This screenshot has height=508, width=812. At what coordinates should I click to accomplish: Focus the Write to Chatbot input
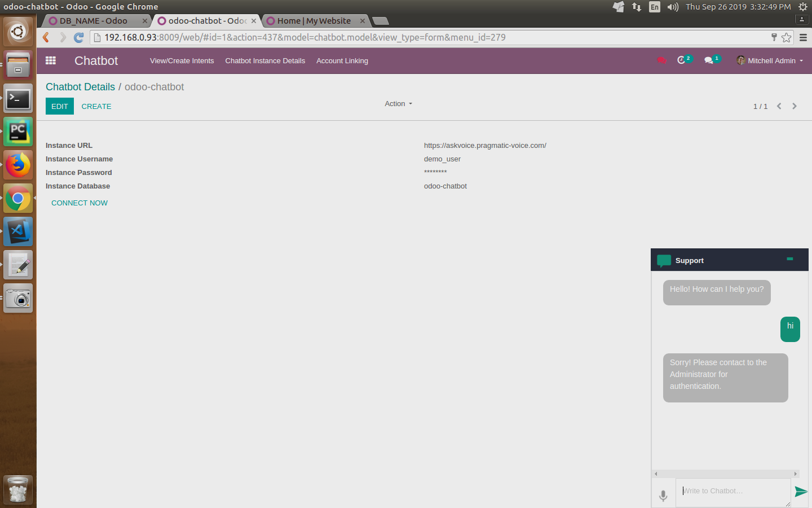pyautogui.click(x=732, y=491)
